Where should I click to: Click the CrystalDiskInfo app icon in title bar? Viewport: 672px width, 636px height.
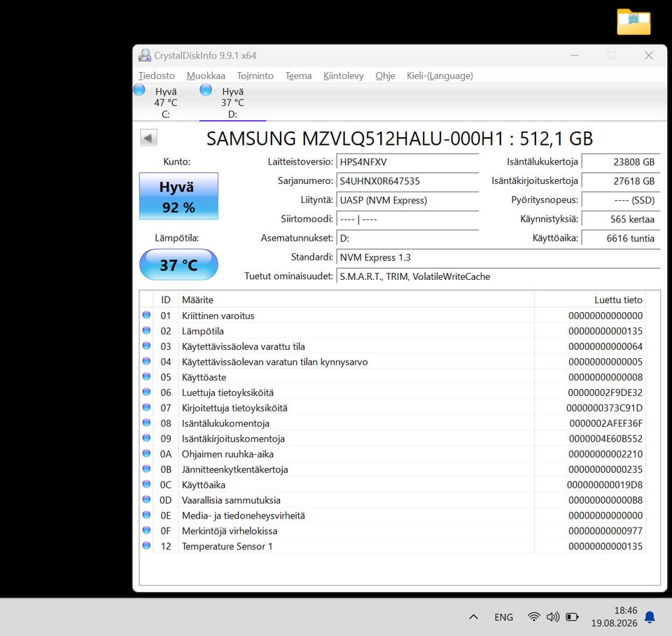(x=145, y=55)
